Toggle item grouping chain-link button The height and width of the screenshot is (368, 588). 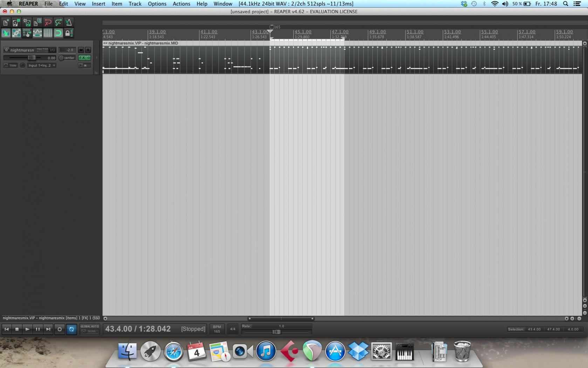[x=16, y=33]
